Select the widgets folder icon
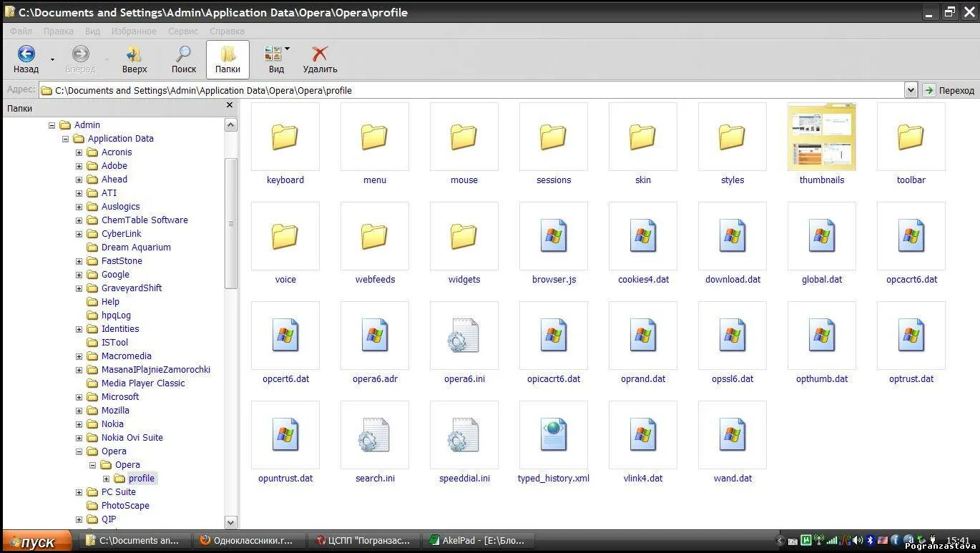Image resolution: width=980 pixels, height=553 pixels. 464,235
